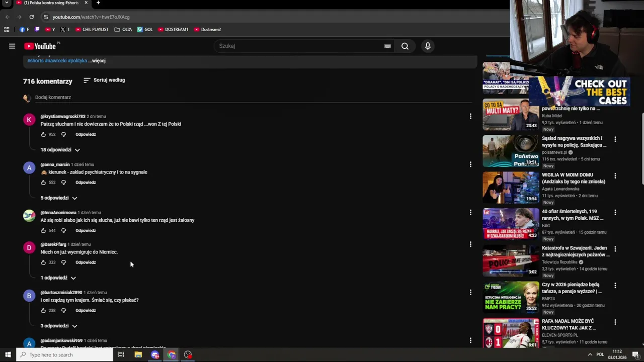Viewport: 644px width, 362px height.
Task: Open the tab search dropdown arrow
Action: [7, 3]
